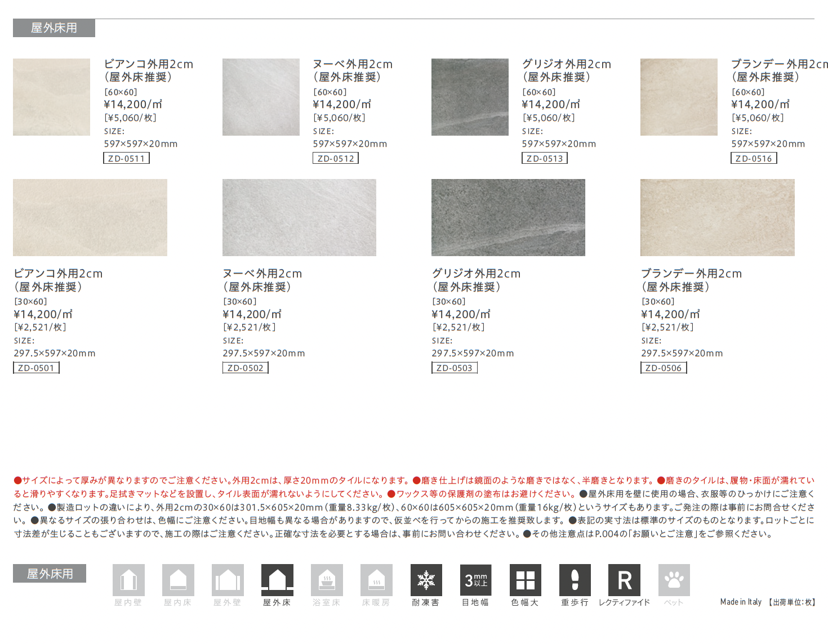Click product code ZD-0503
Viewport: 828px width, 644px height.
coord(454,368)
